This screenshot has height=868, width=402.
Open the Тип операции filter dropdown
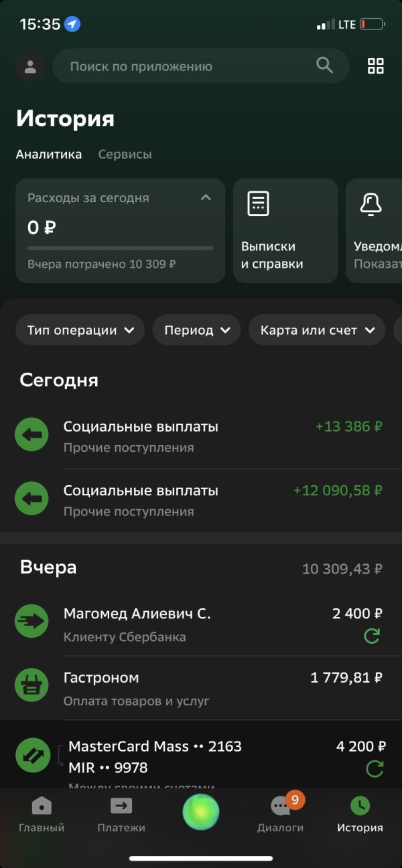pyautogui.click(x=80, y=330)
